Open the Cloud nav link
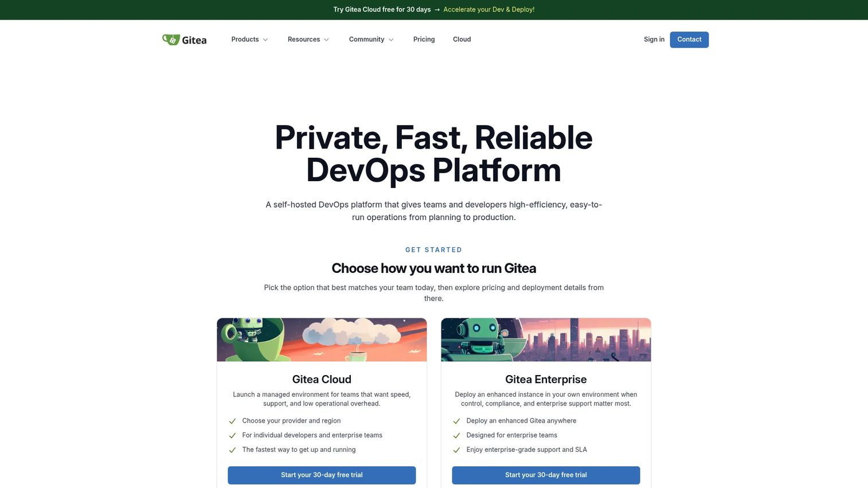The width and height of the screenshot is (868, 488). coord(462,40)
